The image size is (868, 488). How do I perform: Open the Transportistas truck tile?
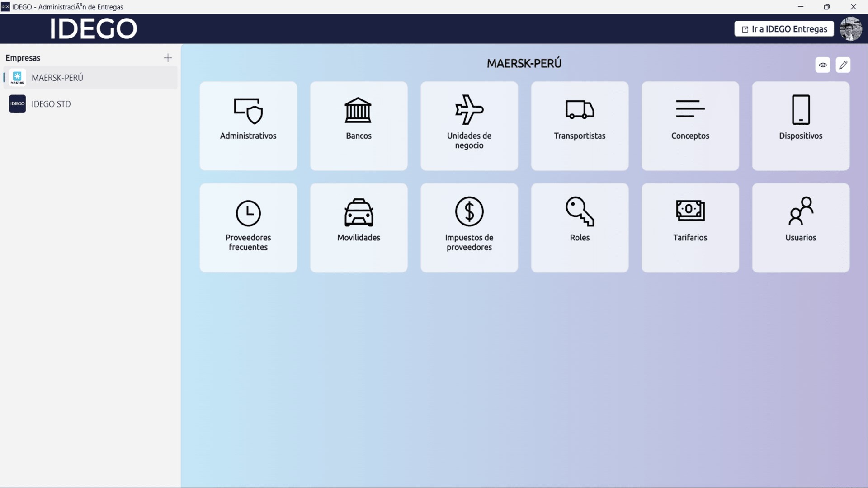[x=580, y=126]
